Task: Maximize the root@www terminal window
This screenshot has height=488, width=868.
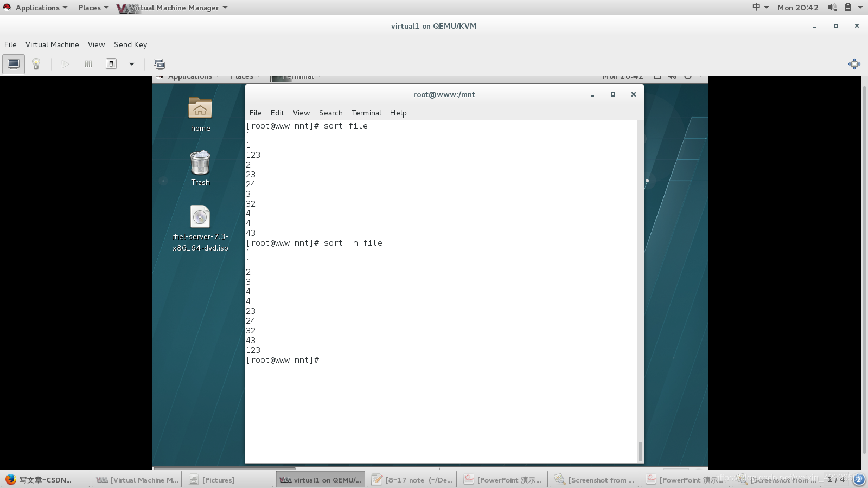Action: click(x=613, y=94)
